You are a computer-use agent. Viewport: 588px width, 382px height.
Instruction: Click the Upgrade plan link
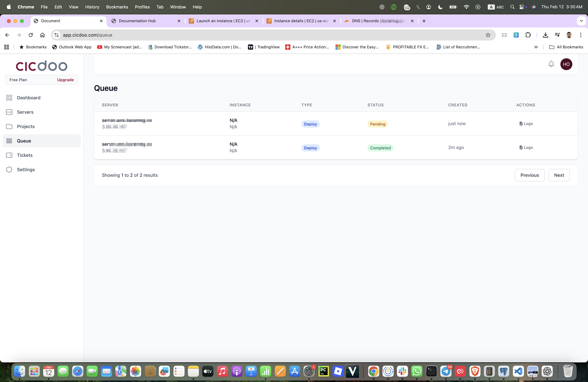click(x=65, y=80)
